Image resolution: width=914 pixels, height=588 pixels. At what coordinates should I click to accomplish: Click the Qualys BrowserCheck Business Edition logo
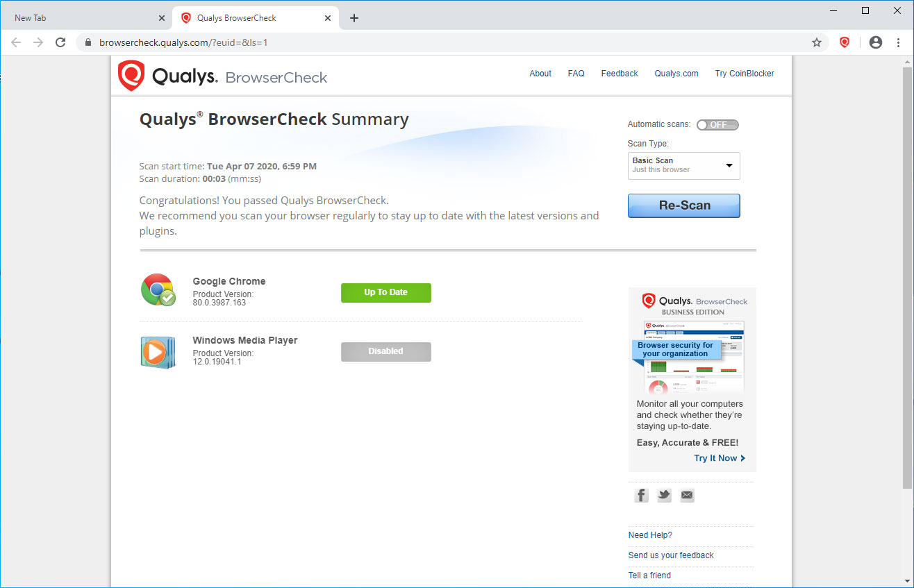[694, 304]
